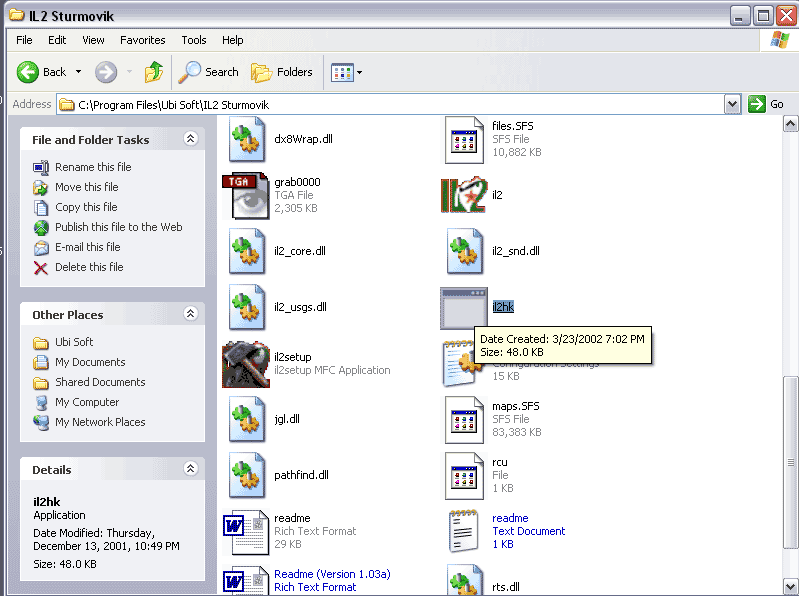
Task: Collapse File and Folder Tasks panel
Action: [x=191, y=139]
